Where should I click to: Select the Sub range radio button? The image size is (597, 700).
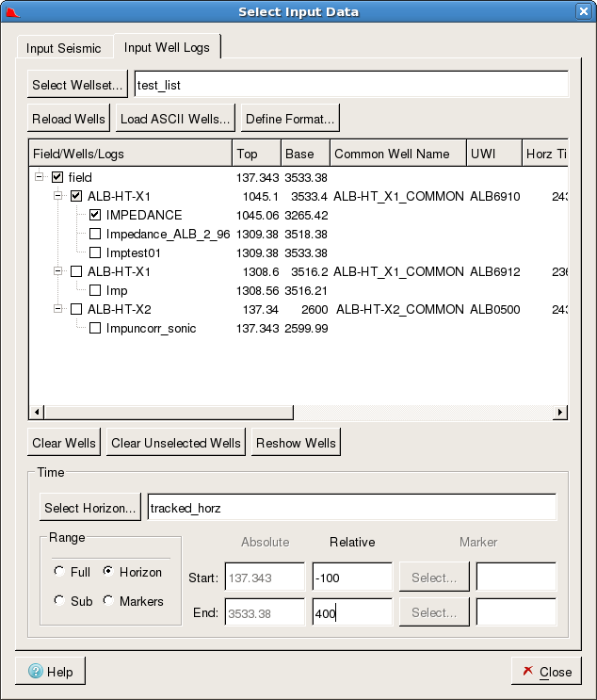click(59, 600)
